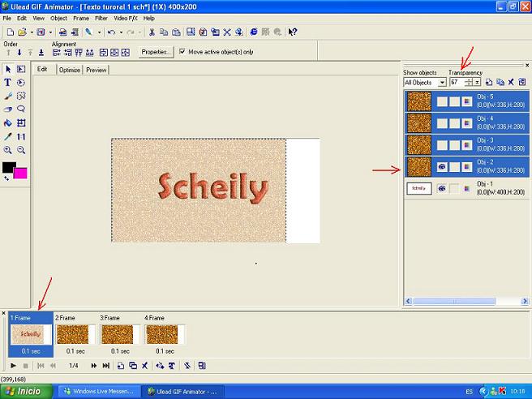Click the Zoom Out magnifier tool
Viewport: 532px width, 399px height.
(x=21, y=150)
